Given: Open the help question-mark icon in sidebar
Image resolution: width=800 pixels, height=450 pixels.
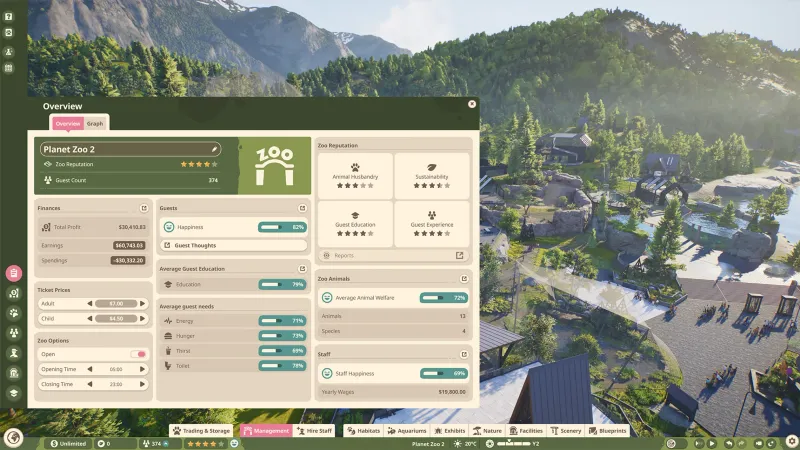Looking at the screenshot, I should (9, 16).
